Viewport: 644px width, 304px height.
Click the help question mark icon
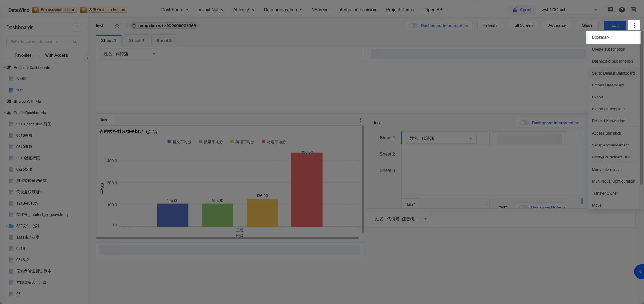coord(622,10)
